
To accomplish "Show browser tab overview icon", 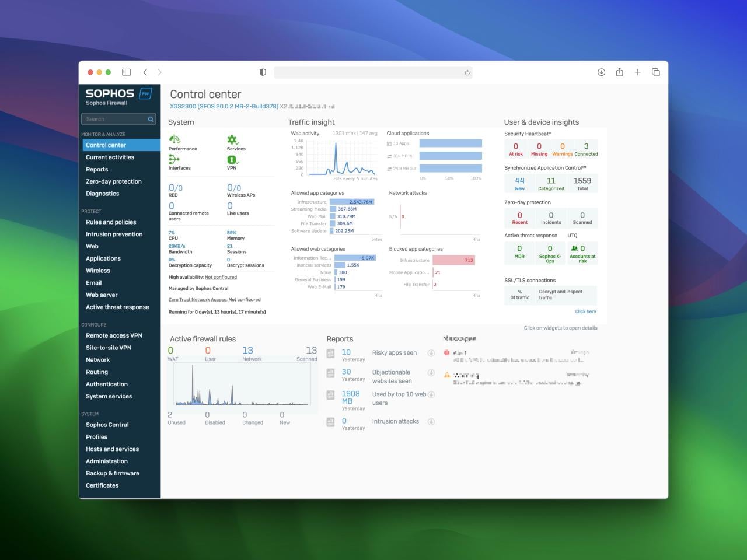I will (655, 72).
